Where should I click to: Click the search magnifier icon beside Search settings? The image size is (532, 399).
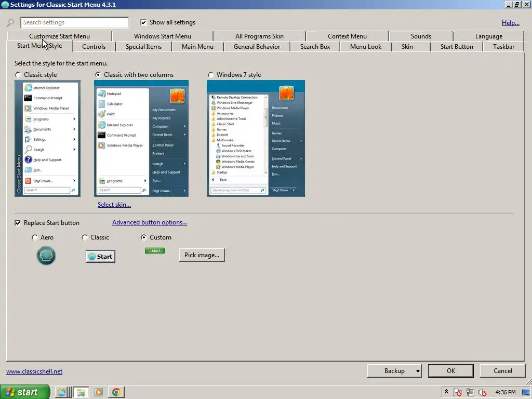pos(10,23)
